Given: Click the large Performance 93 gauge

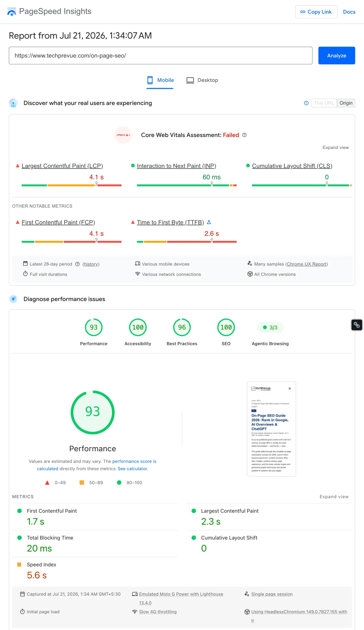Looking at the screenshot, I should pos(93,412).
